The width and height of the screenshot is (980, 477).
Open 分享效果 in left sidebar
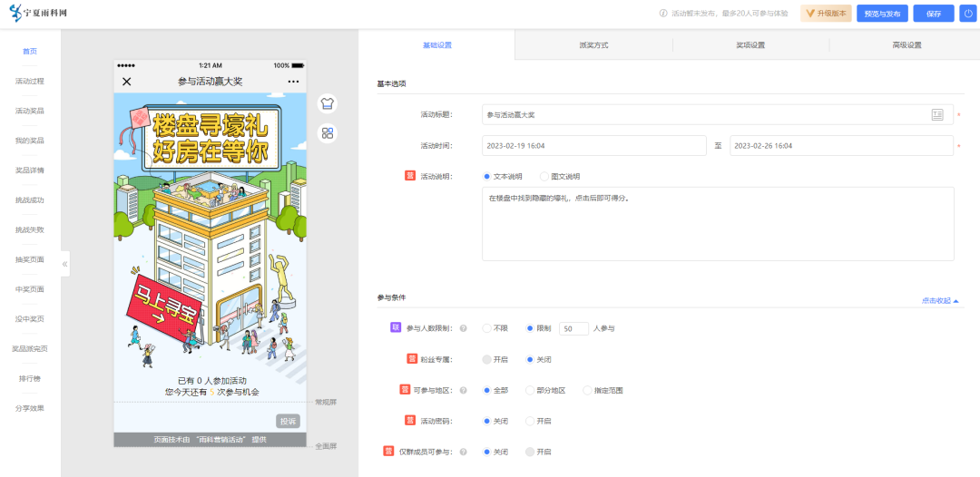coord(30,408)
